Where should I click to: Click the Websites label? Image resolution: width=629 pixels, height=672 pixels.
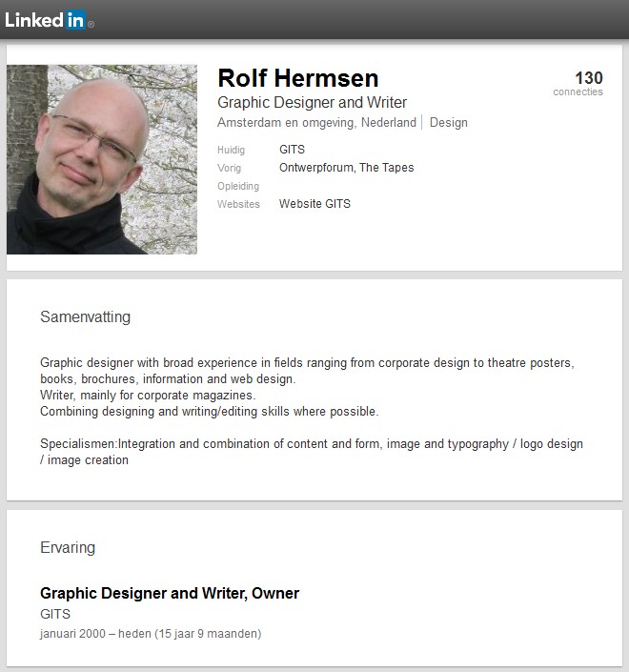[238, 204]
